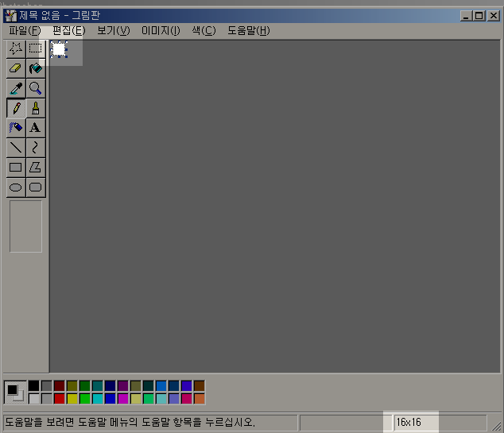Minimize the 그림판 window
The height and width of the screenshot is (433, 504).
466,16
